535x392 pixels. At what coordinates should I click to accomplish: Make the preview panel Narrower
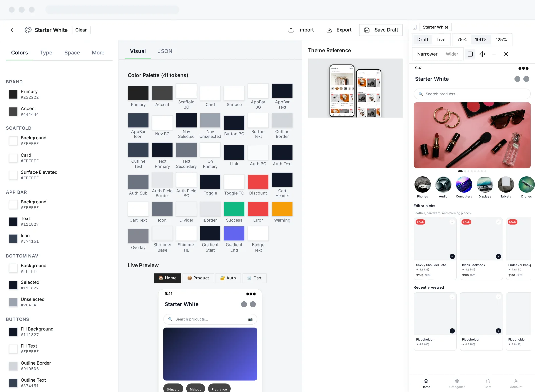pyautogui.click(x=427, y=54)
